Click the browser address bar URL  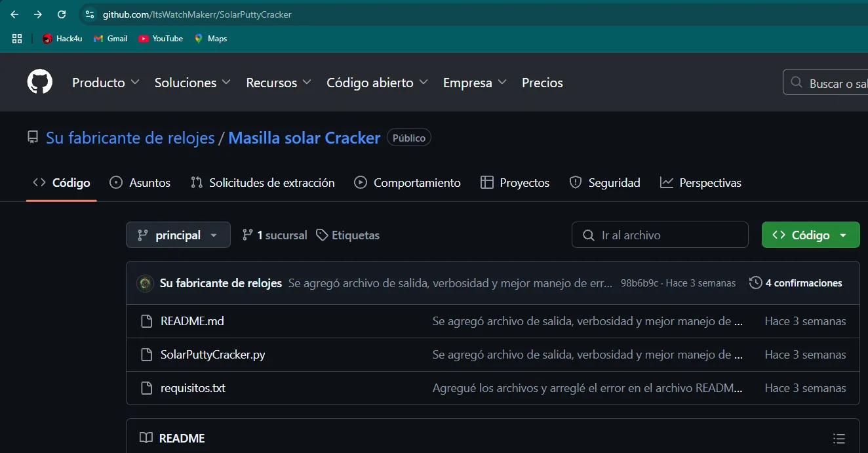pos(197,14)
